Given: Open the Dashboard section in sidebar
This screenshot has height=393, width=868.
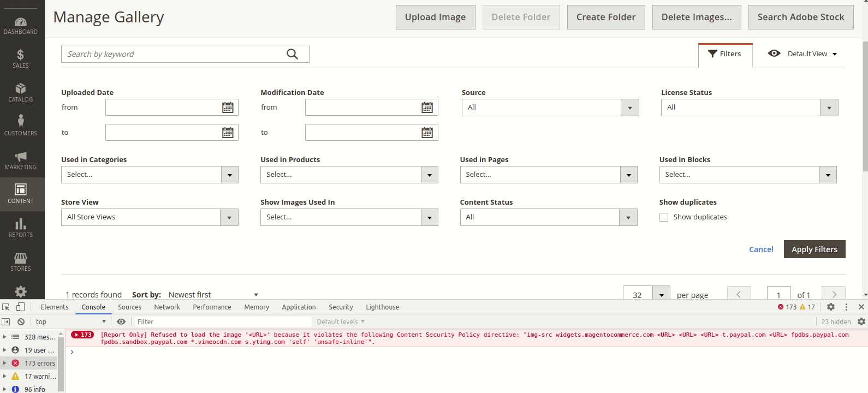Looking at the screenshot, I should click(x=21, y=25).
